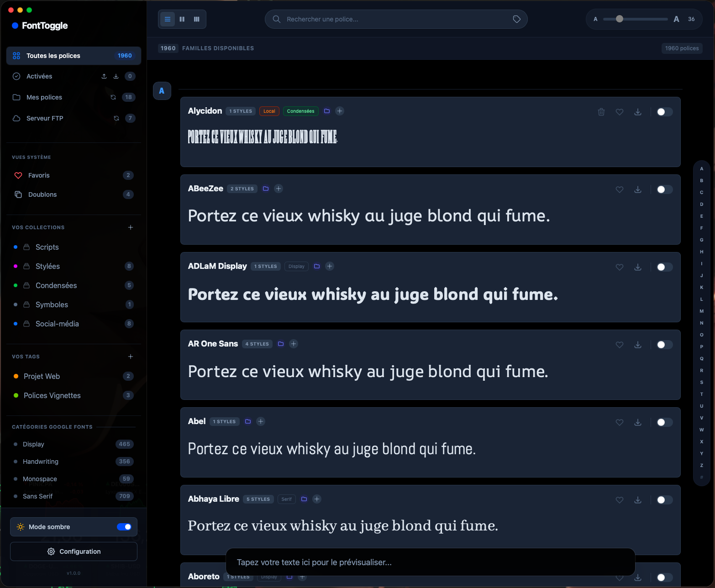Refresh the Mes polices folder
Viewport: 715px width, 588px height.
pyautogui.click(x=113, y=97)
